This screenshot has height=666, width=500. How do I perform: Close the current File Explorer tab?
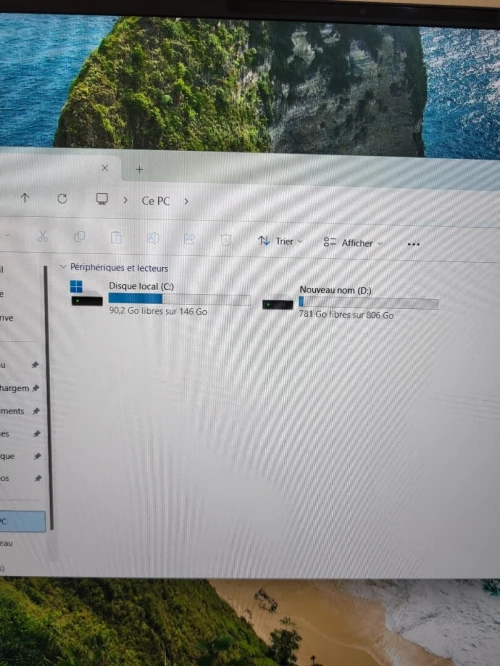coord(105,168)
